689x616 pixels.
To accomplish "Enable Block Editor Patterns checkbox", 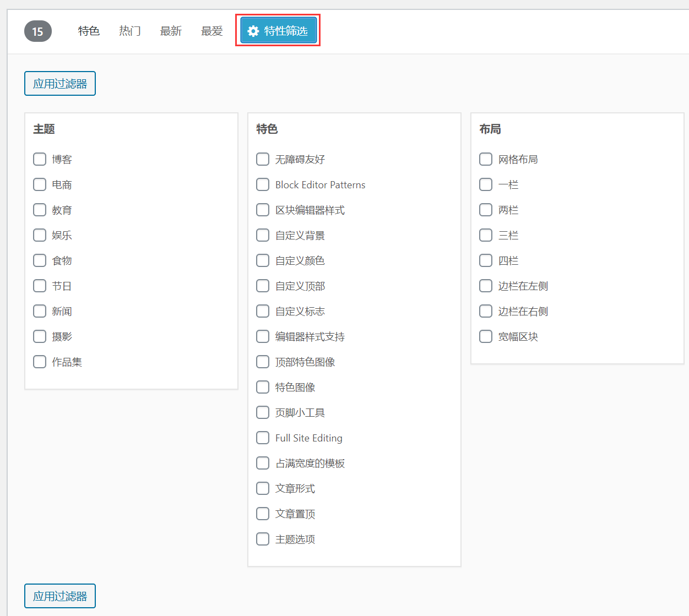I will 263,184.
